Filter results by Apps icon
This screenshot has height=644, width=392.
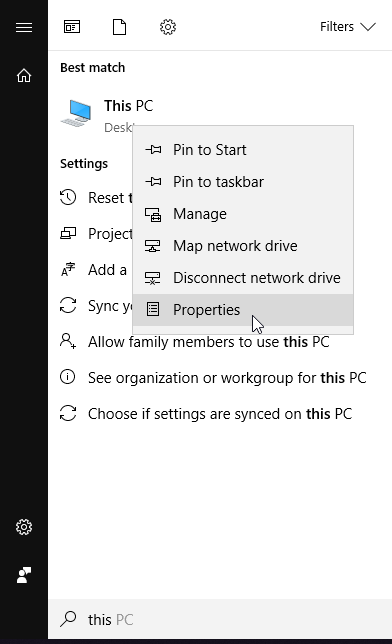click(72, 27)
